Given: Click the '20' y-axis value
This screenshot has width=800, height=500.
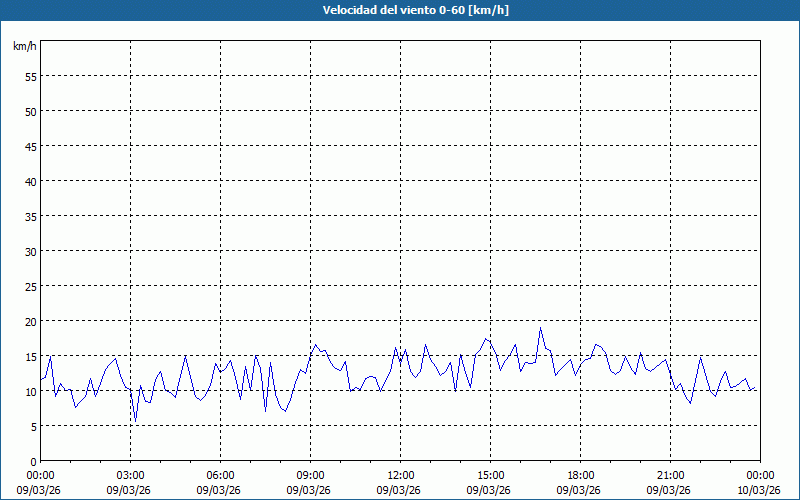Looking at the screenshot, I should pyautogui.click(x=31, y=321).
